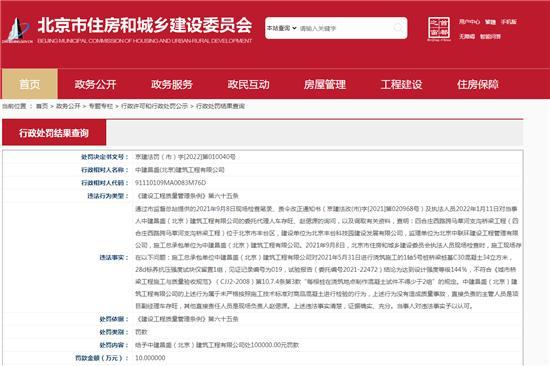Click the 首都之窗 seal icon
The height and width of the screenshot is (366, 550).
click(x=439, y=28)
